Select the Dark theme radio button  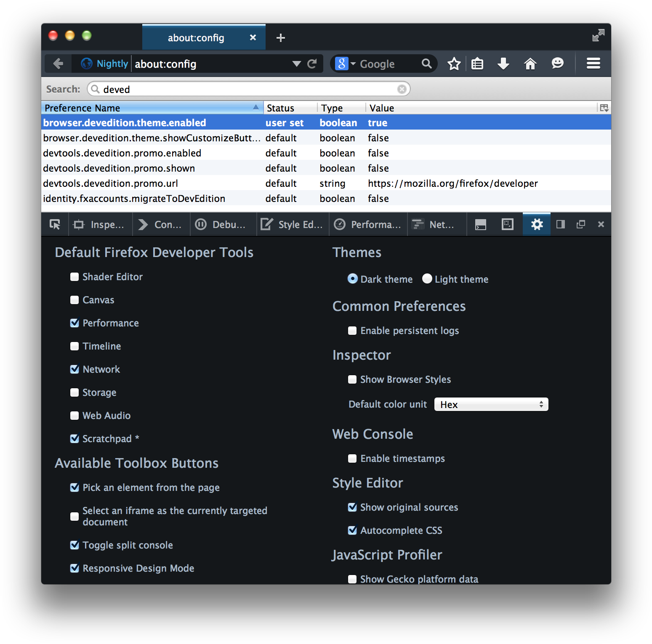point(353,278)
